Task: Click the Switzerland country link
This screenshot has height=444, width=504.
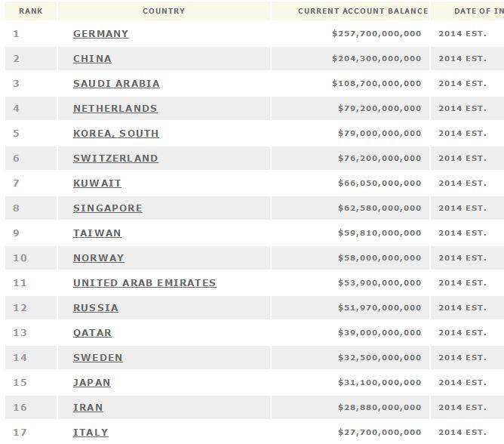Action: [115, 159]
